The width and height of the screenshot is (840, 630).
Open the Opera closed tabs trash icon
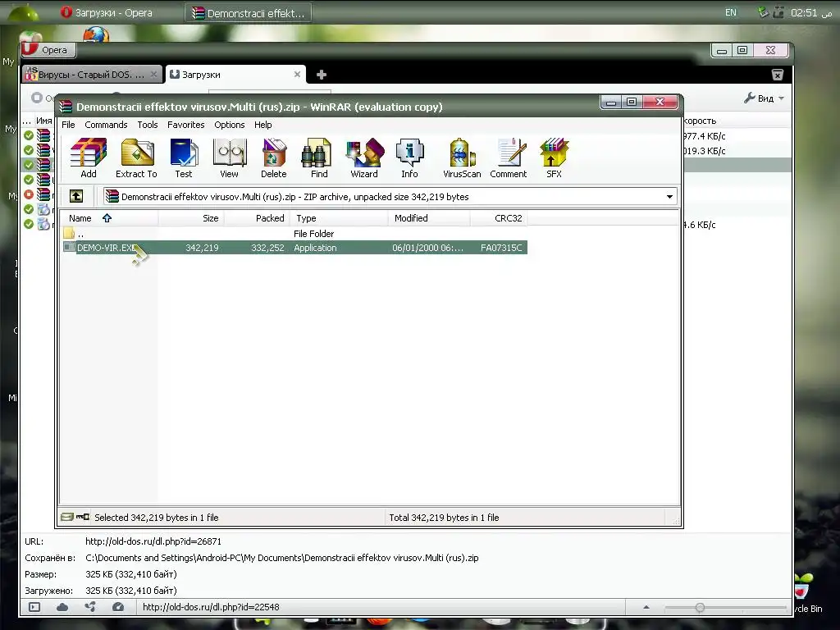[x=778, y=75]
